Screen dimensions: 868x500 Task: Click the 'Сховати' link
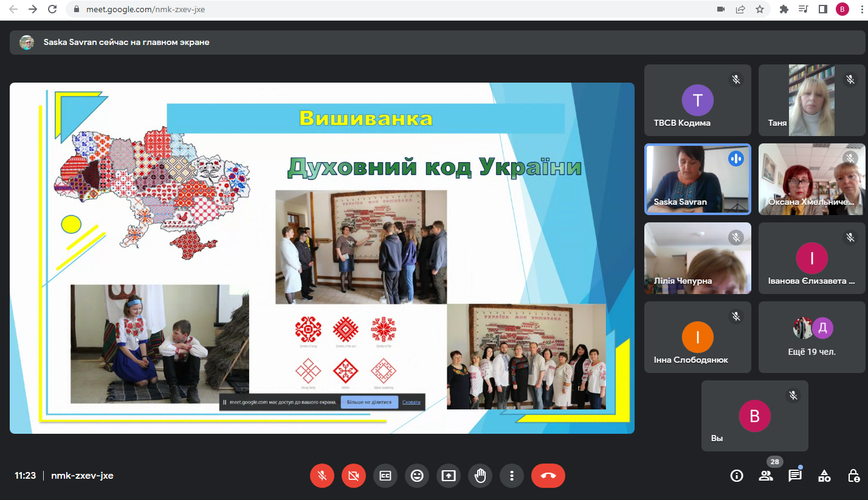[x=411, y=402]
